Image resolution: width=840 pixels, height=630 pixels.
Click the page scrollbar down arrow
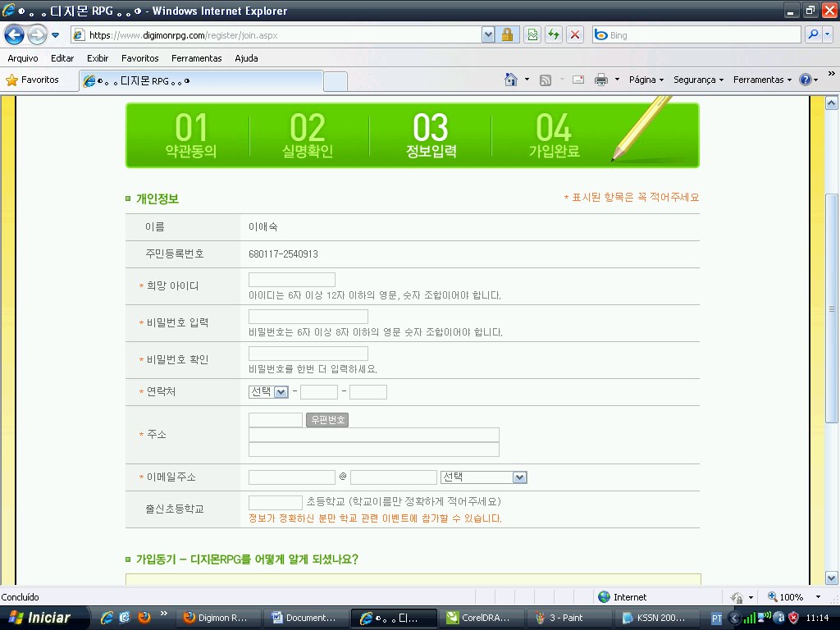[832, 578]
